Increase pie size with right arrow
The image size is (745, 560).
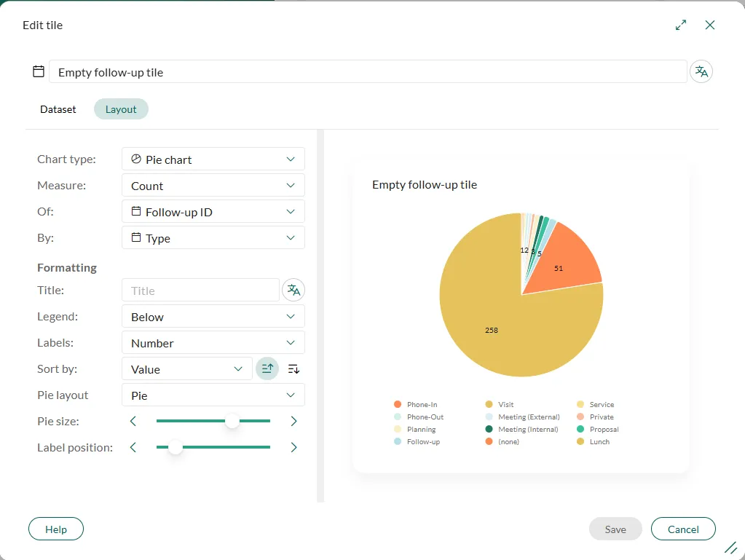point(293,421)
